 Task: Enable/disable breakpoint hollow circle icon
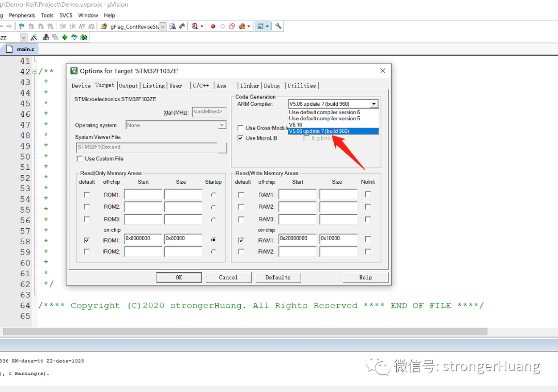222,26
